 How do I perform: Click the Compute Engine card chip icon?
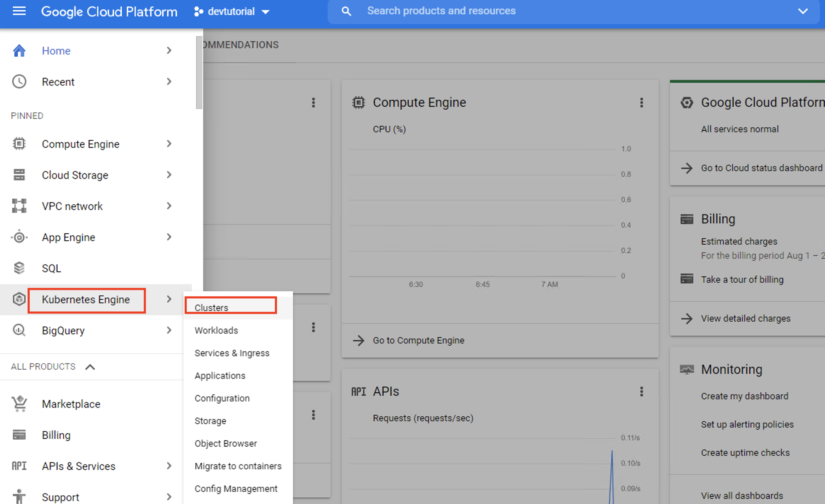[358, 102]
